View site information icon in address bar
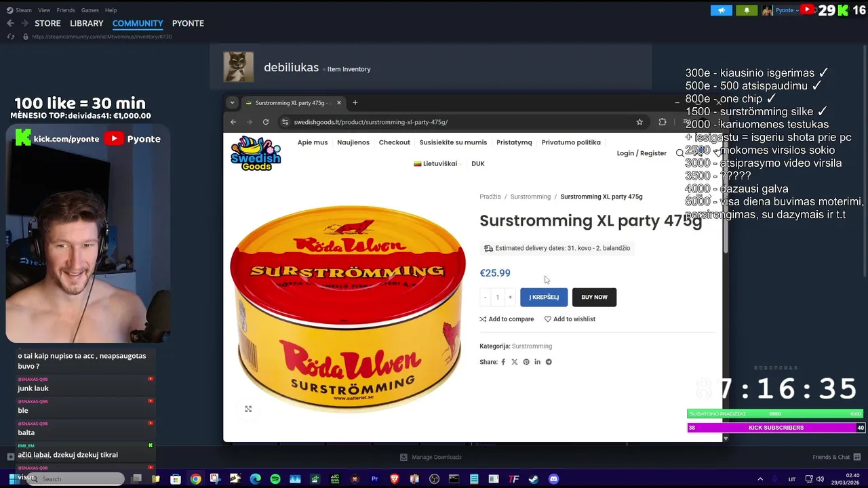This screenshot has height=488, width=868. click(285, 122)
